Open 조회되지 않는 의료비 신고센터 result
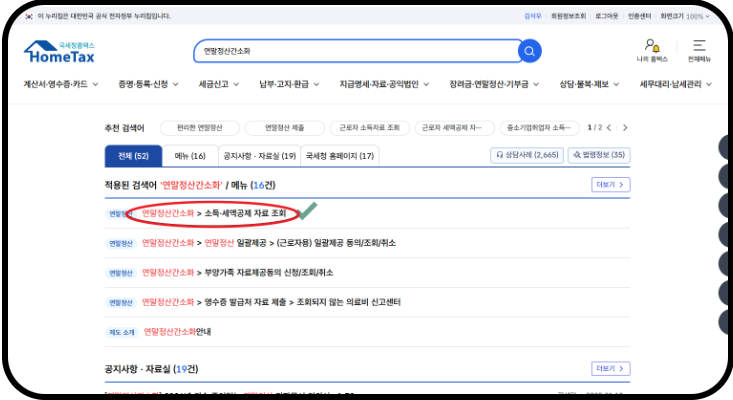Viewport: 733px width, 400px height. (271, 302)
